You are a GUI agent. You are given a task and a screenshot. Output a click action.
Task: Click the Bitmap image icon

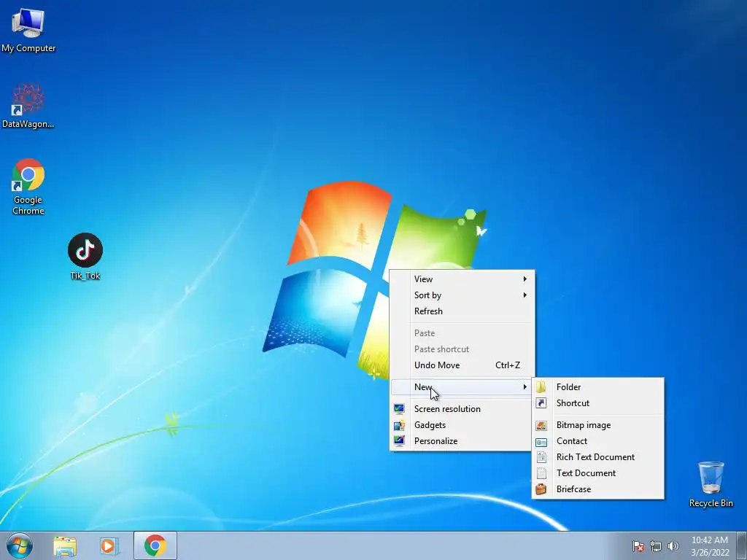click(541, 425)
